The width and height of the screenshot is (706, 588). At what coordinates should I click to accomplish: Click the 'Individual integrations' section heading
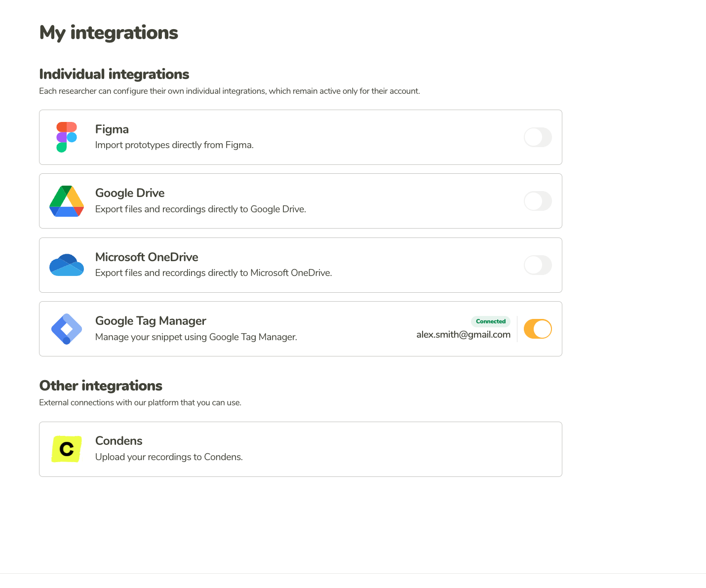114,74
